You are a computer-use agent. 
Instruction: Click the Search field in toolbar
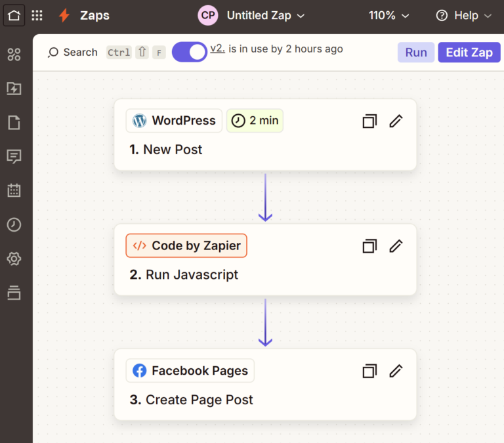(x=73, y=53)
